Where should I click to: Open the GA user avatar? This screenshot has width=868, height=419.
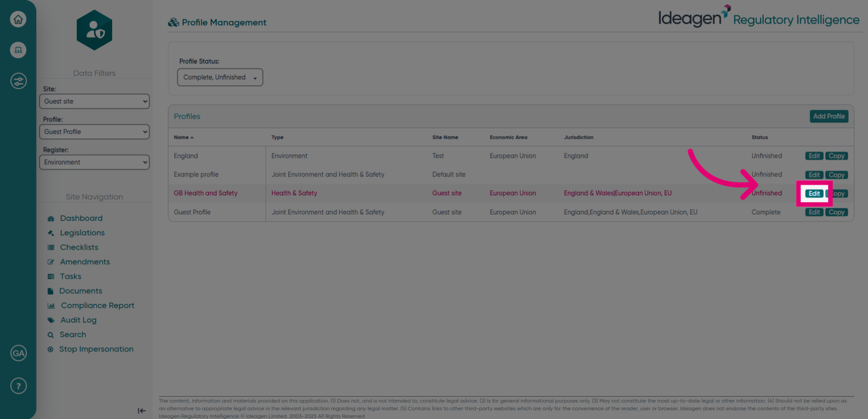coord(18,353)
